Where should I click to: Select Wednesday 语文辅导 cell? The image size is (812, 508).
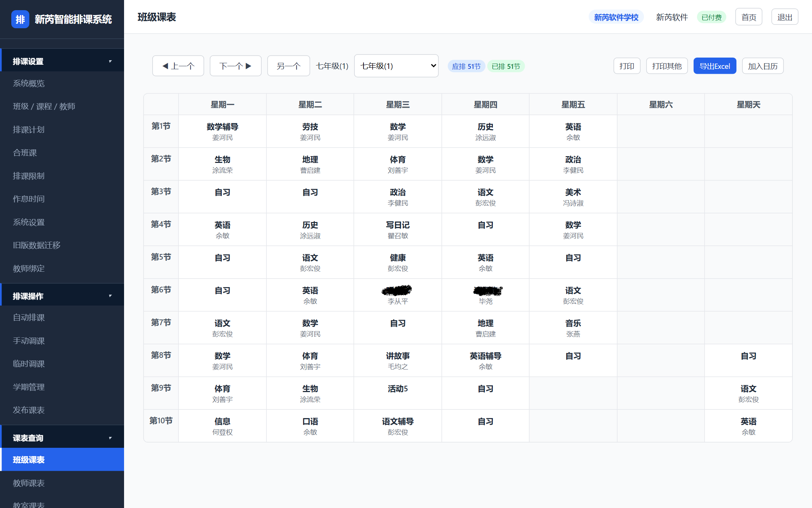click(x=398, y=426)
